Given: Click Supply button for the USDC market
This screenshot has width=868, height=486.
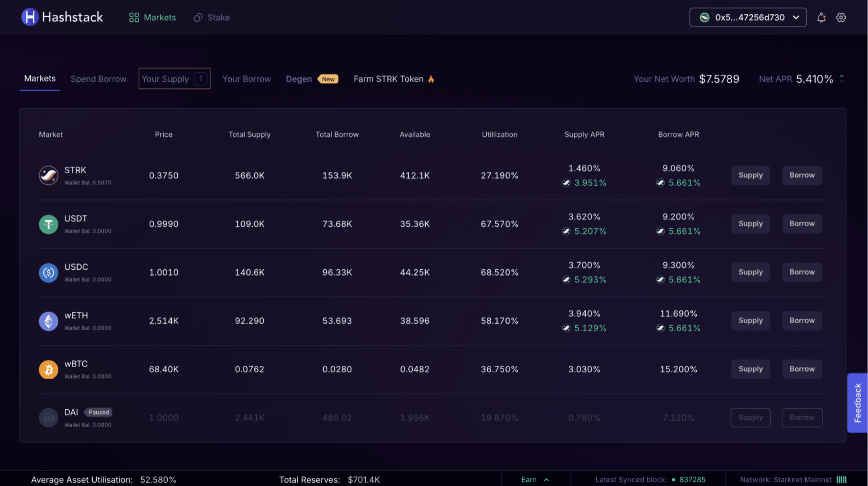Looking at the screenshot, I should pyautogui.click(x=750, y=272).
